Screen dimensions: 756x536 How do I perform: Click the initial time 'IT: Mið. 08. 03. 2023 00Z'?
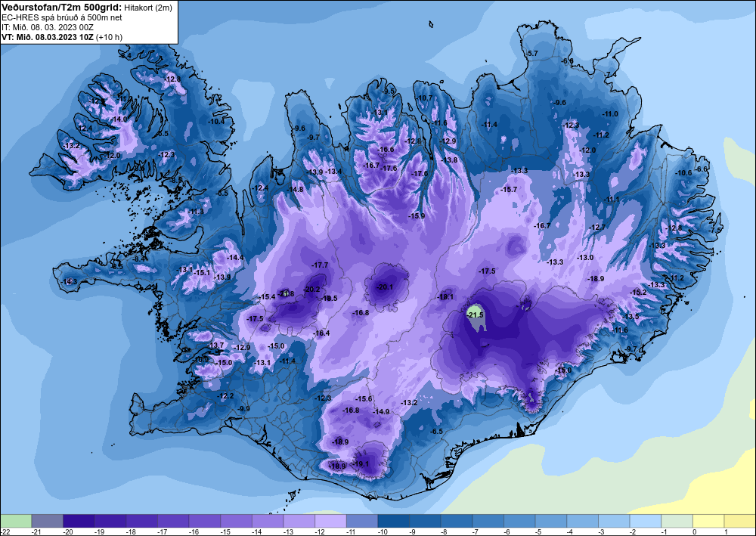[47, 27]
